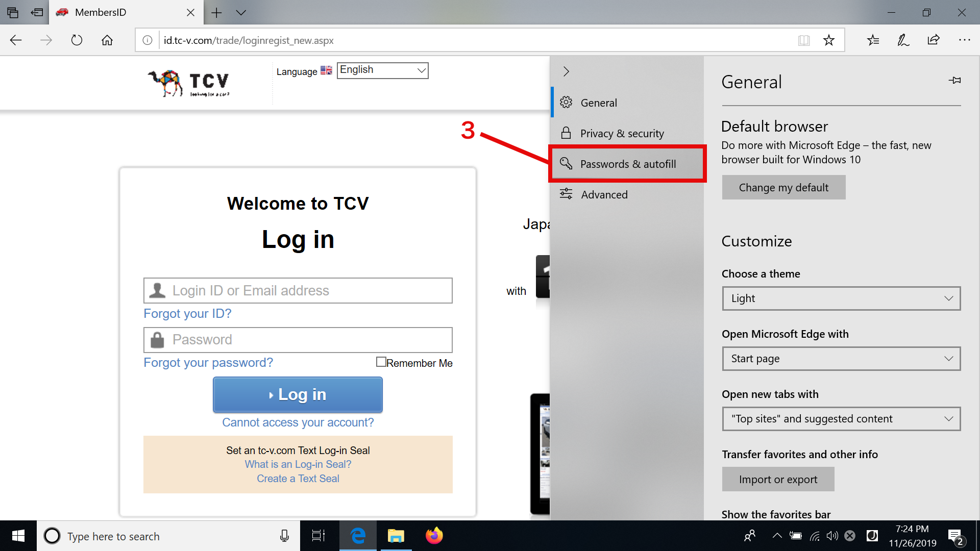Click the Login ID or Email address field
The height and width of the screenshot is (551, 980).
[x=298, y=290]
